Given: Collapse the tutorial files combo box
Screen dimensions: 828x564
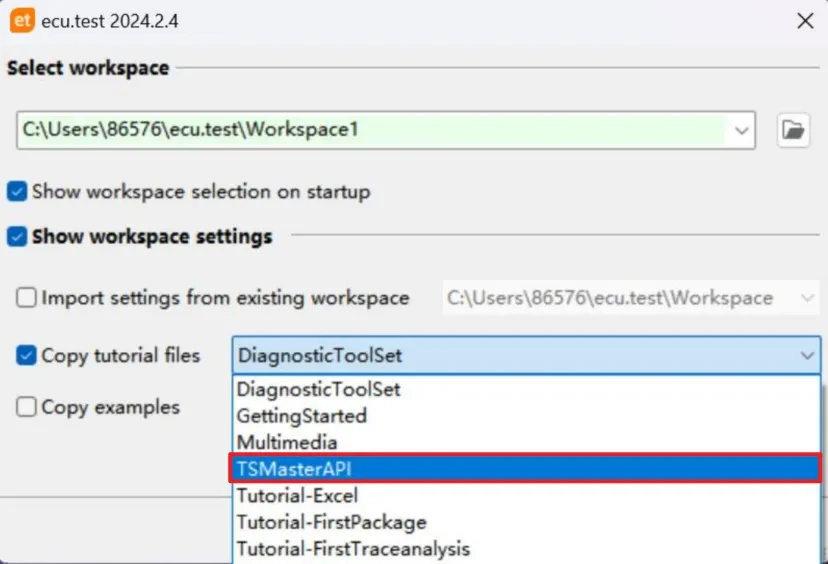Looking at the screenshot, I should click(806, 355).
